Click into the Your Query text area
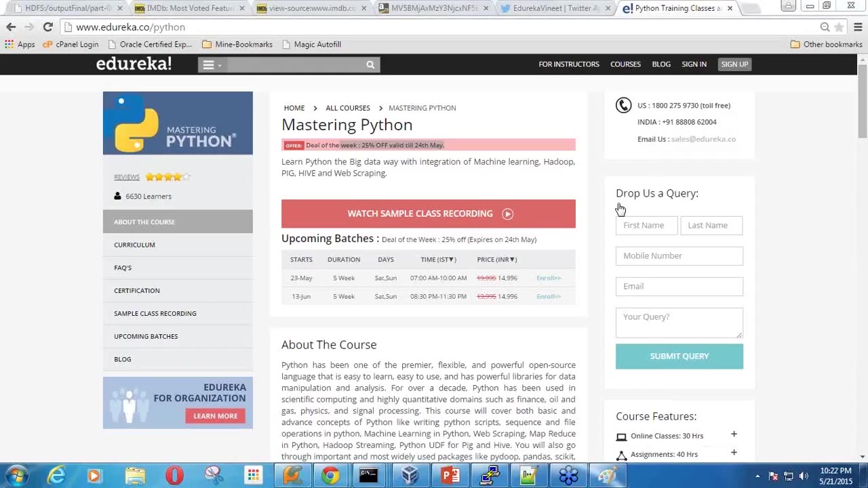868x488 pixels. pos(679,323)
